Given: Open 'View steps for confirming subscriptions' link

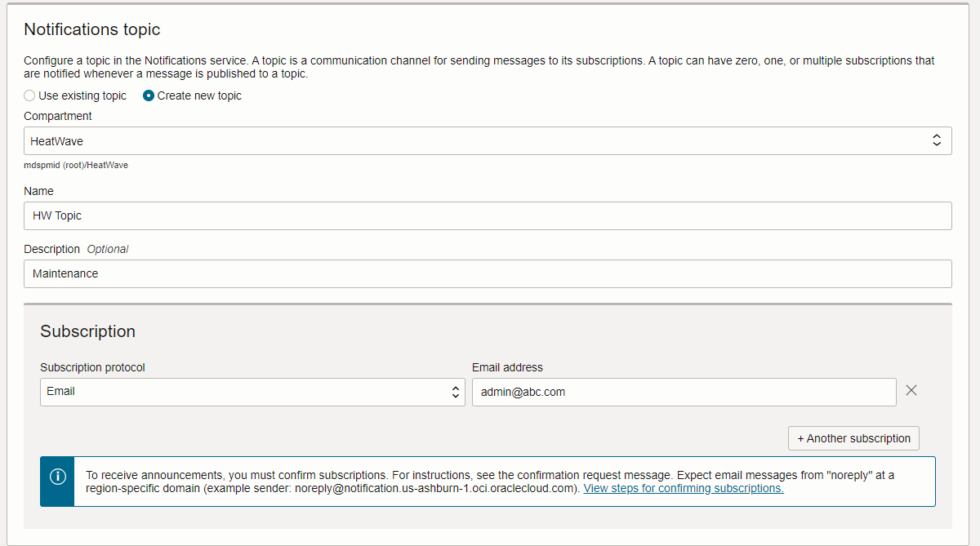Looking at the screenshot, I should coord(683,488).
